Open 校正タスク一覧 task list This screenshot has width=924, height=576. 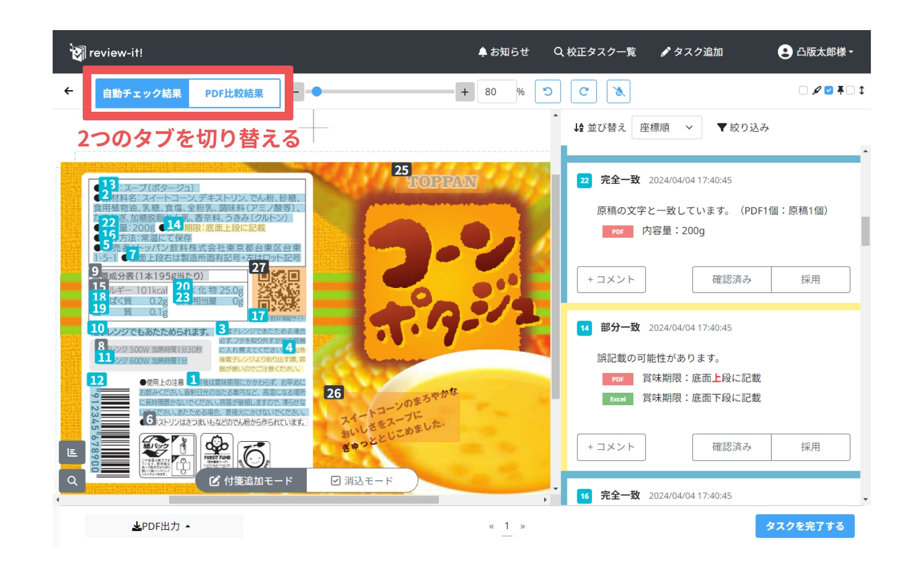pos(595,52)
